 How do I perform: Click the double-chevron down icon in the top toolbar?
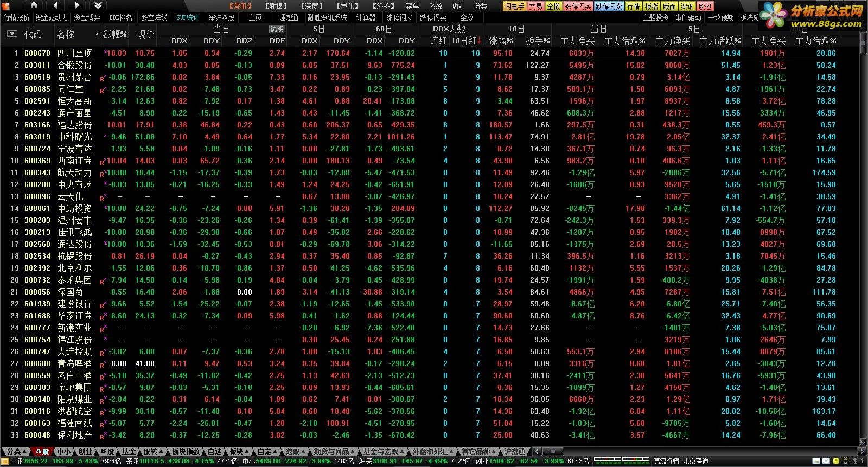[98, 5]
